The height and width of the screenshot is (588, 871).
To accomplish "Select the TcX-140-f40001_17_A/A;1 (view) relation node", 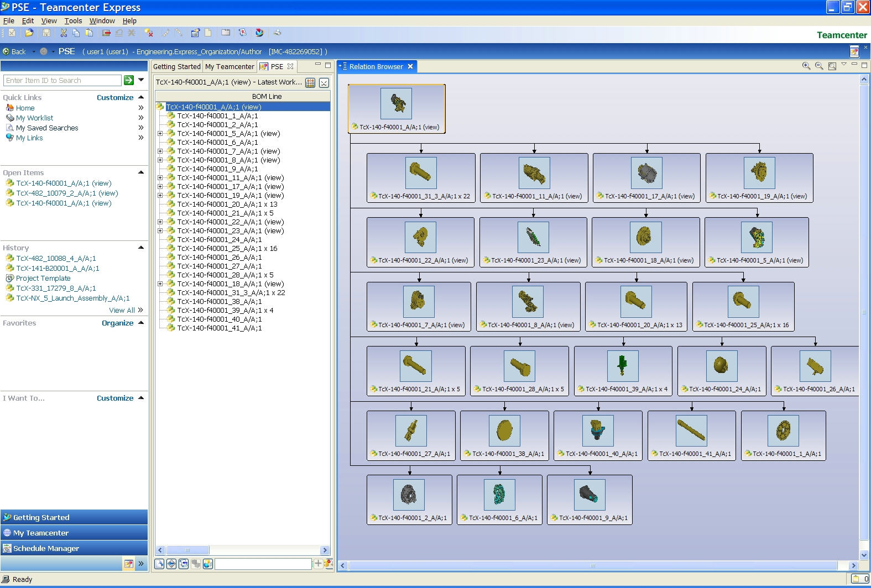I will point(646,178).
